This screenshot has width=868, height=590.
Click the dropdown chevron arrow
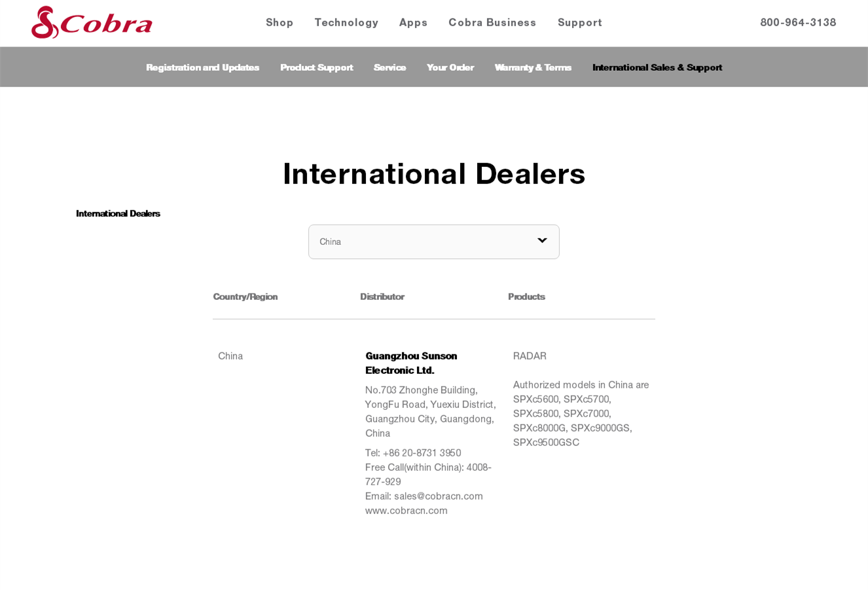click(542, 240)
